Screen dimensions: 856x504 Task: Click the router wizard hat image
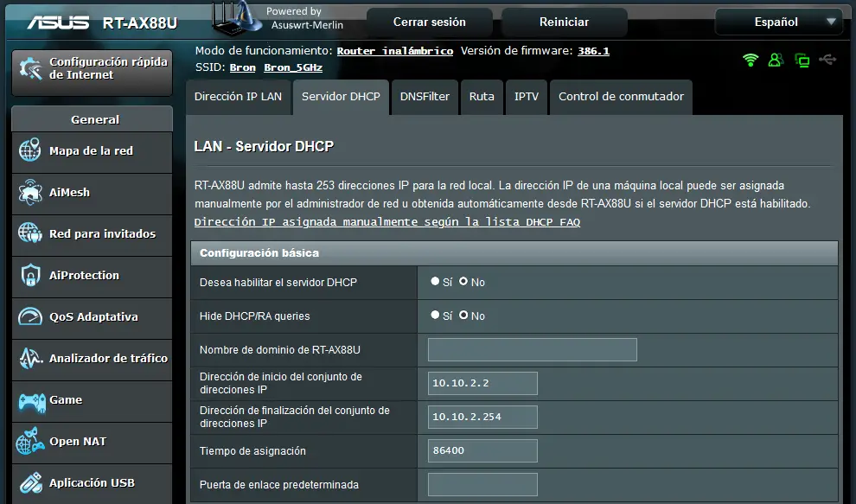coord(237,18)
